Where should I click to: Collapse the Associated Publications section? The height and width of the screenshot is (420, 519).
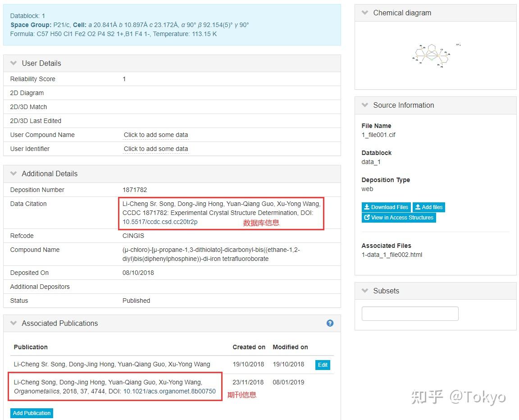14,323
